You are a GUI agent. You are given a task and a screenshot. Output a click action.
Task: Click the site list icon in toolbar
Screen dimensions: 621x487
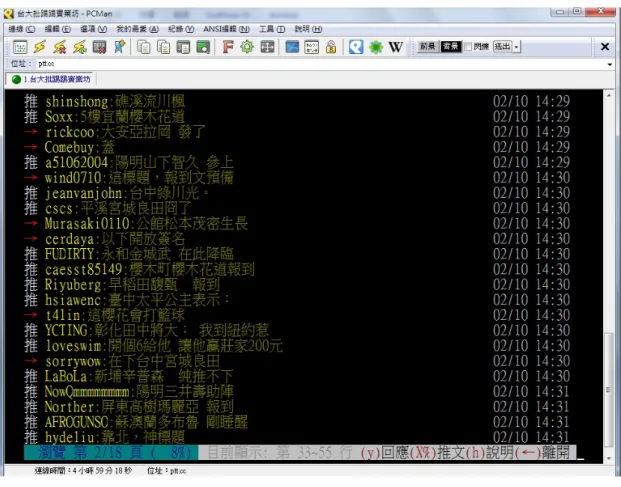[20, 47]
